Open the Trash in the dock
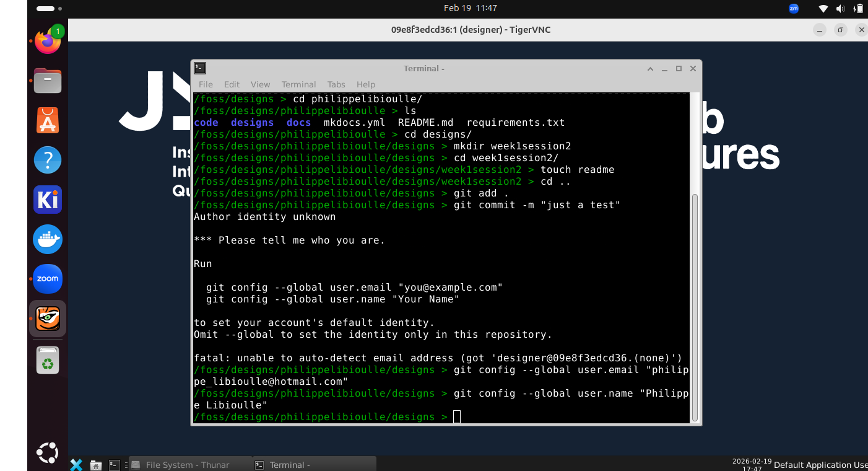 [x=48, y=359]
